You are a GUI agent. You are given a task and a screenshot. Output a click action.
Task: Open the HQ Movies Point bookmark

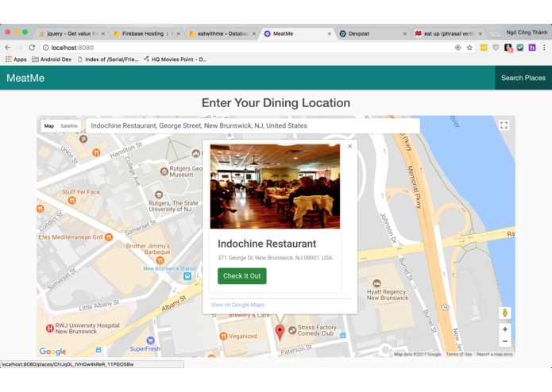point(175,60)
